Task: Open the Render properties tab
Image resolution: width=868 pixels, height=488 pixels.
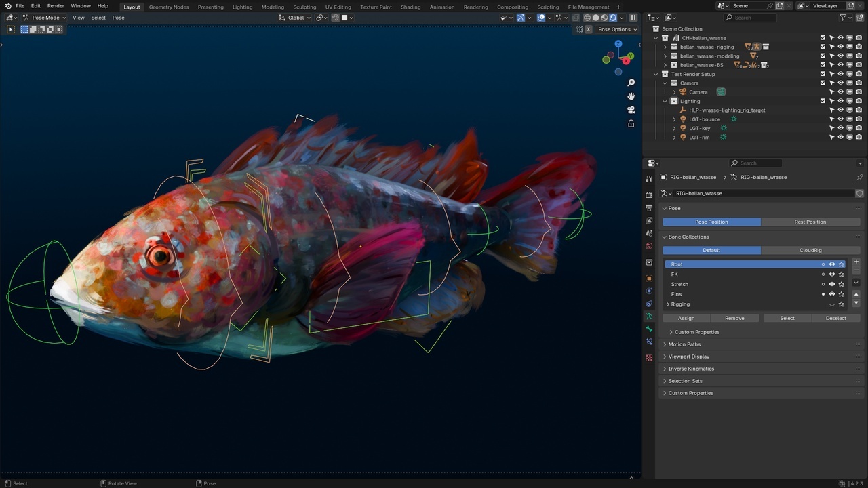Action: (x=649, y=194)
